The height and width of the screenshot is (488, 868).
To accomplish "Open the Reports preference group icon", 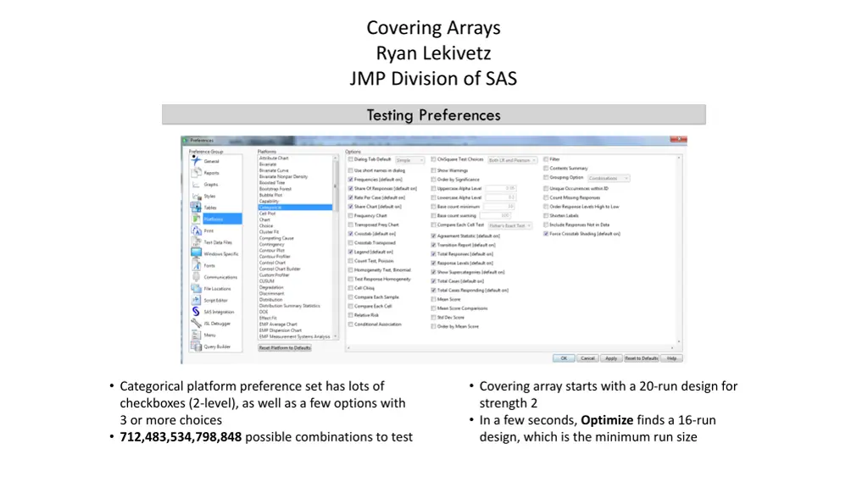I will coord(196,173).
